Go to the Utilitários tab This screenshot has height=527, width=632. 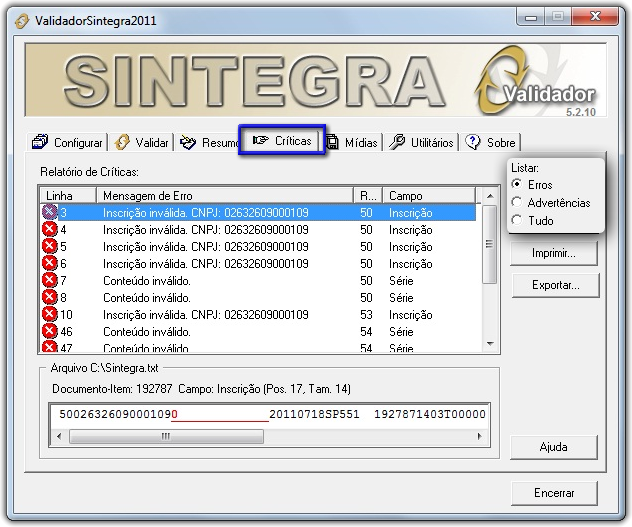[x=422, y=142]
